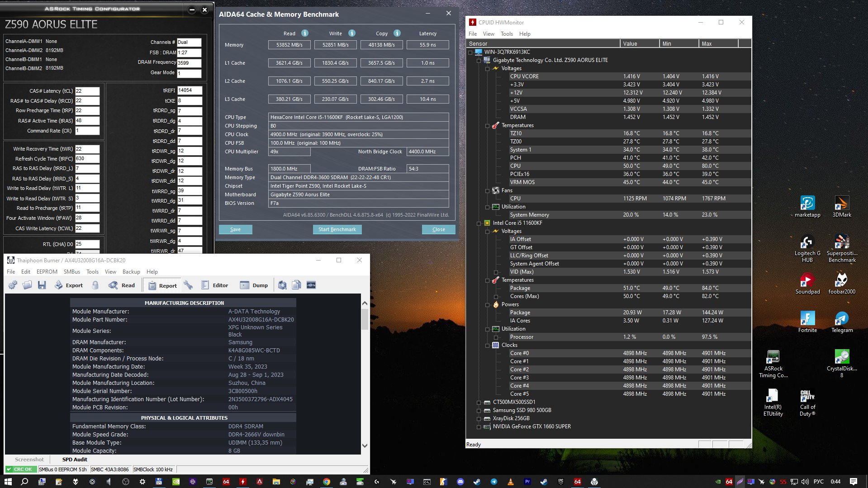Switch to the SPD Audit tab
This screenshot has height=488, width=868.
click(x=75, y=460)
